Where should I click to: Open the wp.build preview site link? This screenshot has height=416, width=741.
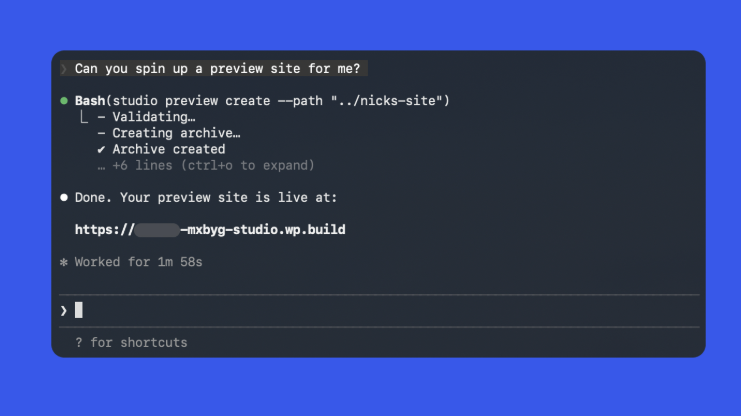(263, 230)
